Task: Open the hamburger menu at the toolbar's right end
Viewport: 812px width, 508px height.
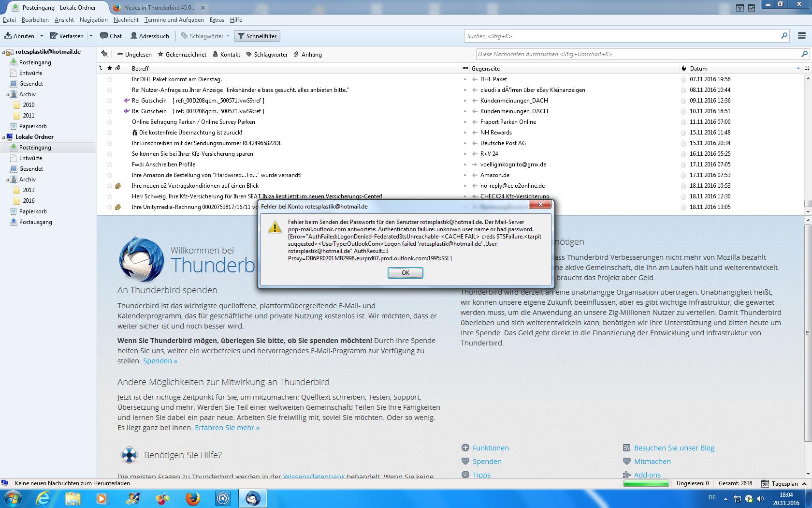Action: pyautogui.click(x=801, y=35)
